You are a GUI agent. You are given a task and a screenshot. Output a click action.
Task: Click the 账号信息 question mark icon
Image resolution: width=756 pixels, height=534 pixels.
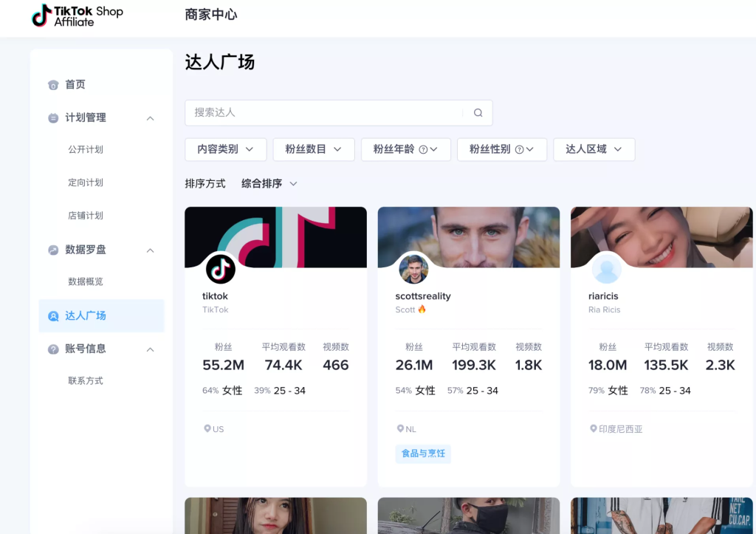[53, 349]
